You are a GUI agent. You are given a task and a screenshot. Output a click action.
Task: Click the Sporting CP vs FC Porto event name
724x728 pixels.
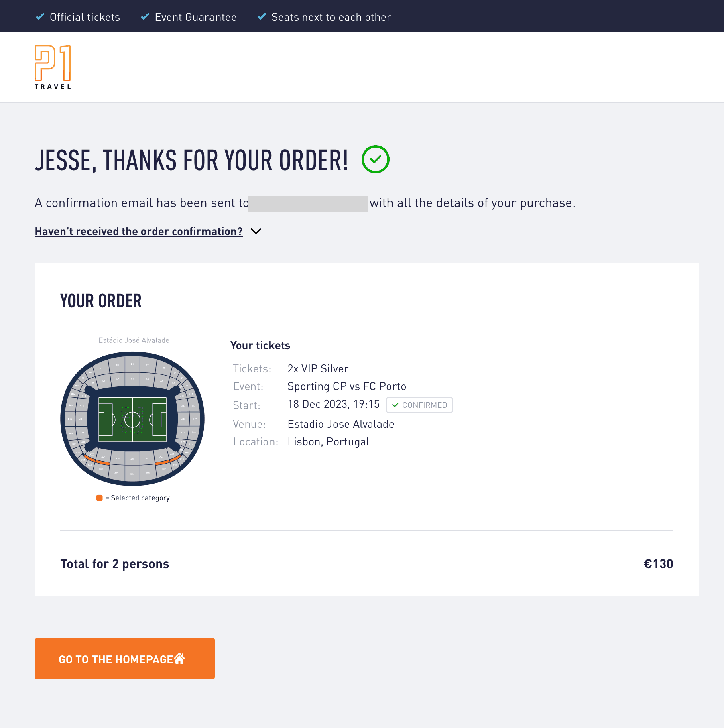(x=347, y=386)
